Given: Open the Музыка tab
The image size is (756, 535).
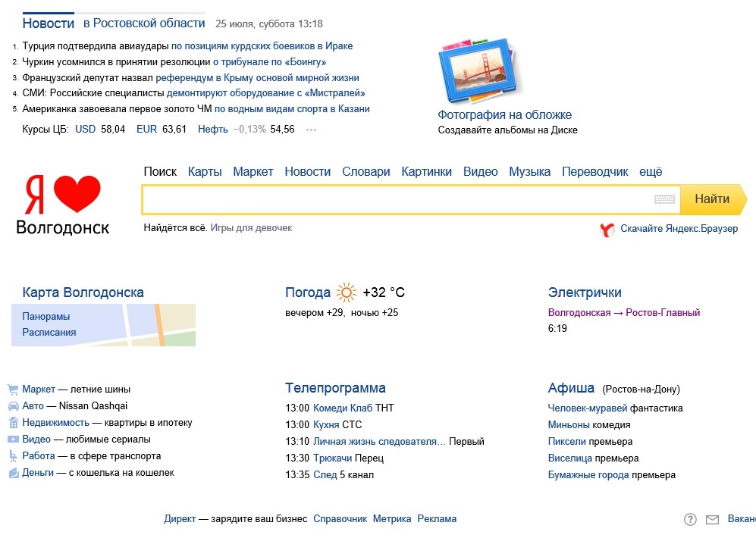Looking at the screenshot, I should (530, 171).
